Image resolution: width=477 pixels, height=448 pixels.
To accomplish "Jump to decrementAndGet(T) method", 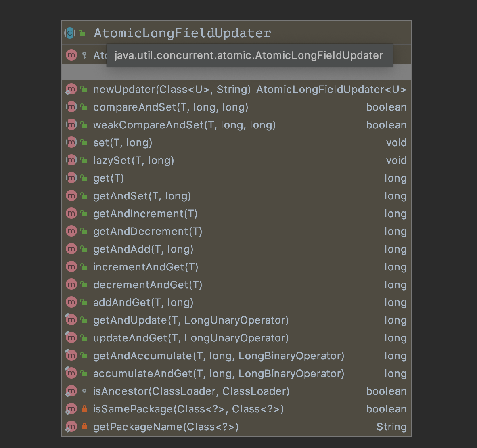I will (x=148, y=285).
